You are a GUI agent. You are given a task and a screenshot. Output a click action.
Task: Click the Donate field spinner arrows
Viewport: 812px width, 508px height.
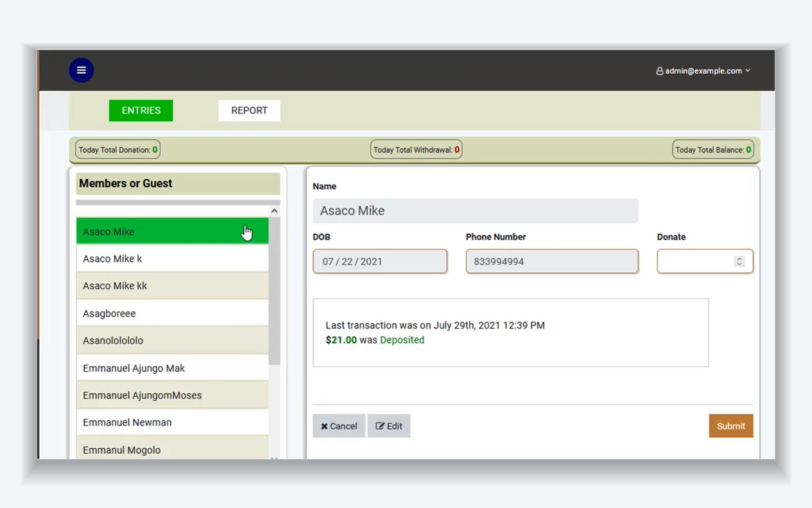pos(739,261)
